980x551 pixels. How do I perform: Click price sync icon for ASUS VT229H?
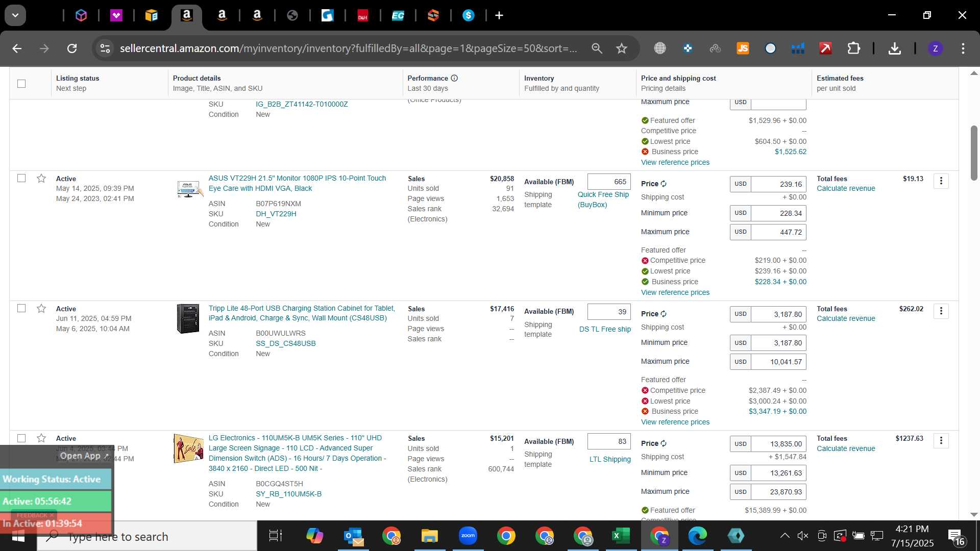664,184
